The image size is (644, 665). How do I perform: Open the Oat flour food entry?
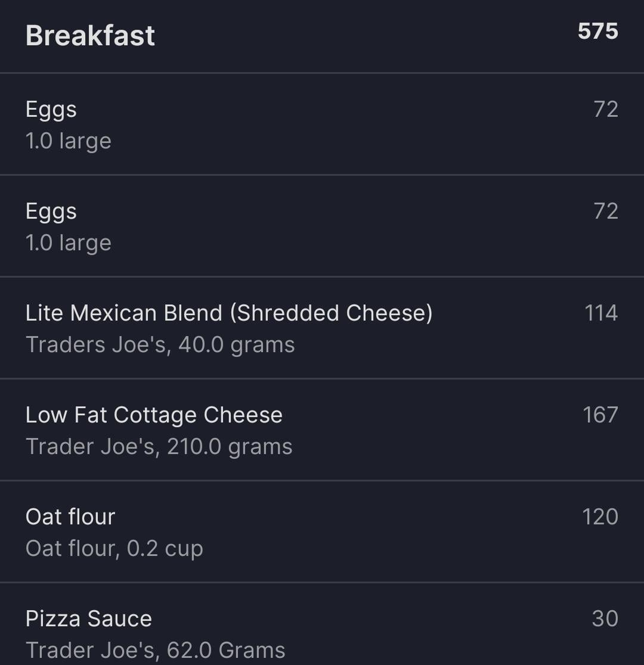coord(322,532)
